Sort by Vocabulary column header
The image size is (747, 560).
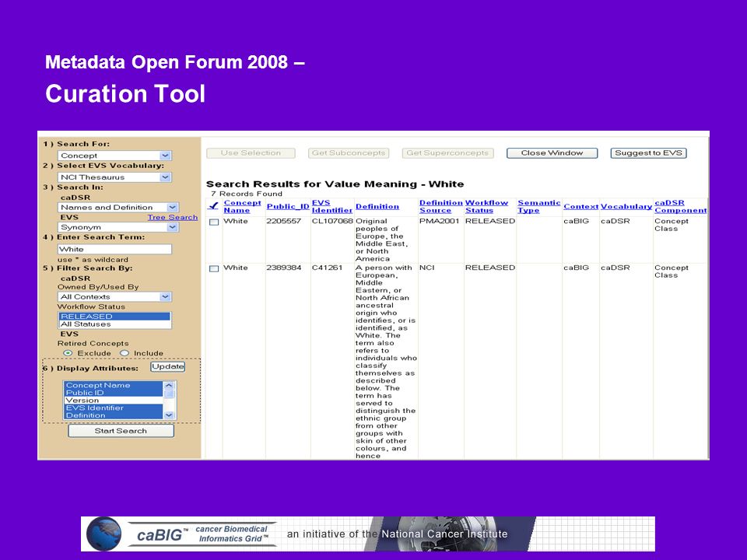(626, 206)
